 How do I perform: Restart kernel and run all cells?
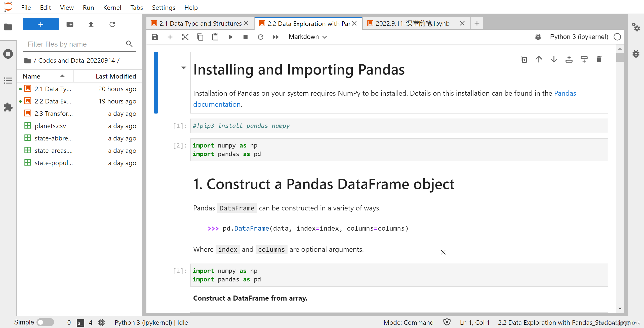[276, 37]
